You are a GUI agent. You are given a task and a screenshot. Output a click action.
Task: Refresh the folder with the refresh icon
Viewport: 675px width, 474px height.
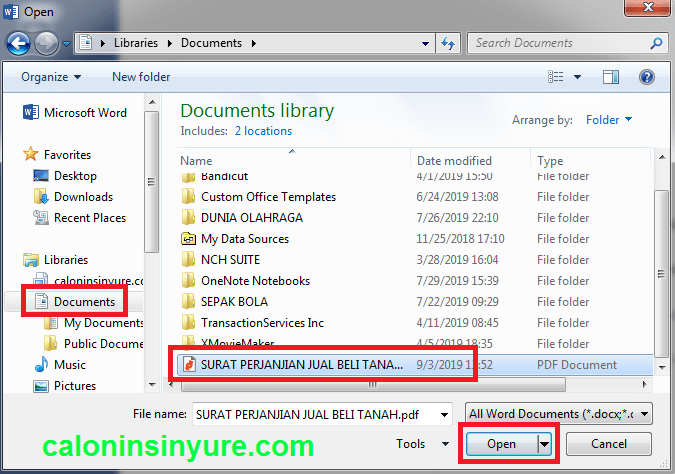448,43
